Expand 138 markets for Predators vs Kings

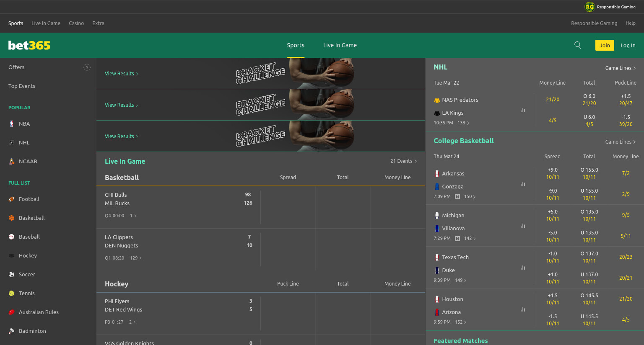(463, 123)
